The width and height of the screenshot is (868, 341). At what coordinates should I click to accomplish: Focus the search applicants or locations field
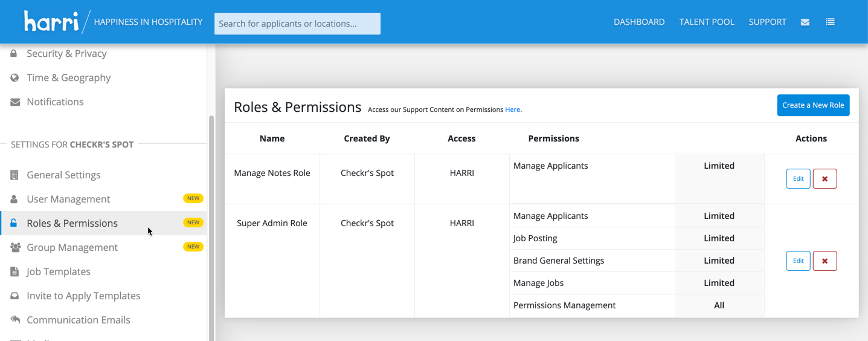(x=297, y=24)
